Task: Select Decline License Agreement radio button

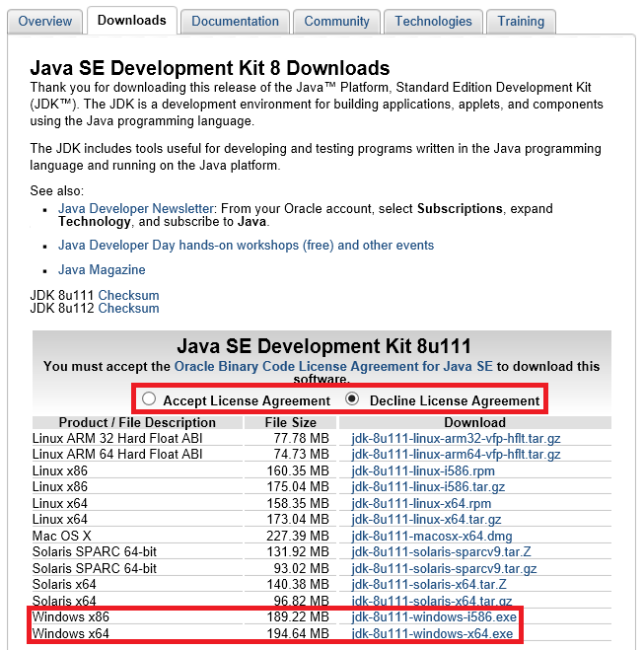Action: pos(352,398)
